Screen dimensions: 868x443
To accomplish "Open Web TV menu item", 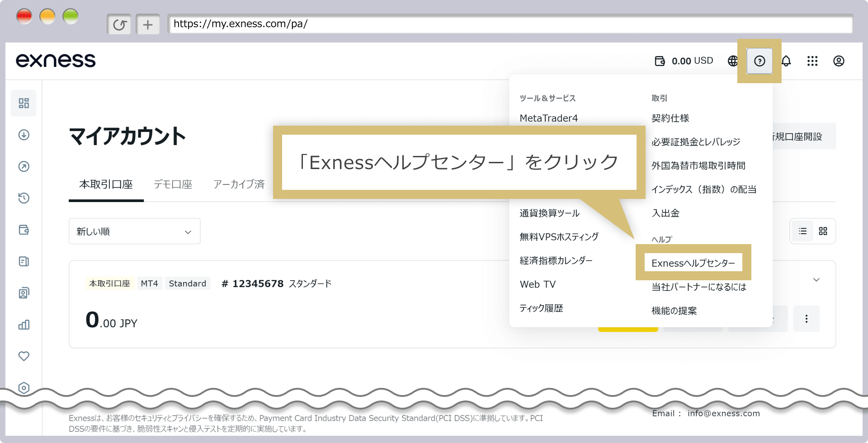I will 538,284.
